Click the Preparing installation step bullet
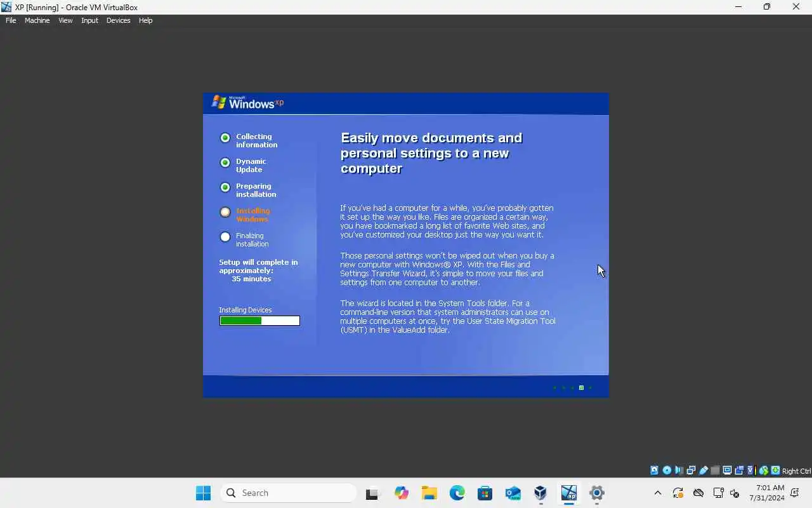Image resolution: width=812 pixels, height=508 pixels. [225, 187]
